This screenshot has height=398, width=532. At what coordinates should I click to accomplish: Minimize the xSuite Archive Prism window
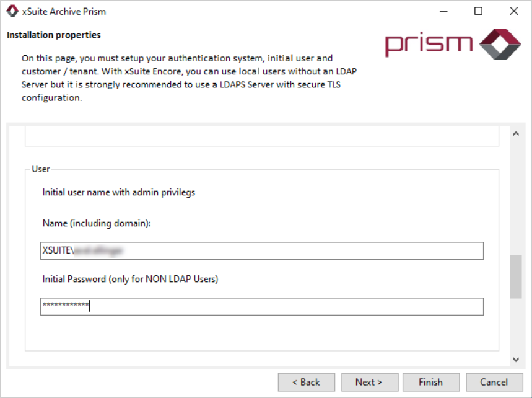coord(443,11)
